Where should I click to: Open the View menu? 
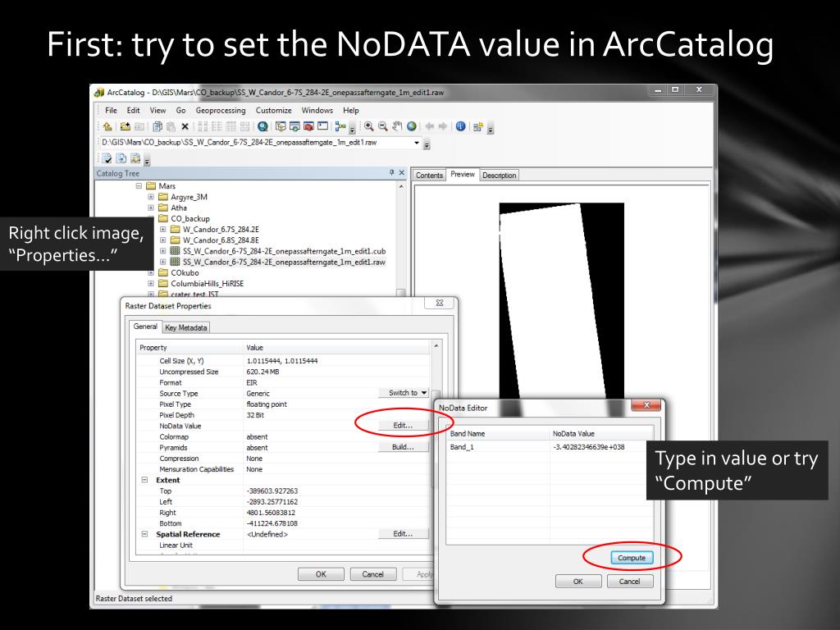click(x=157, y=111)
